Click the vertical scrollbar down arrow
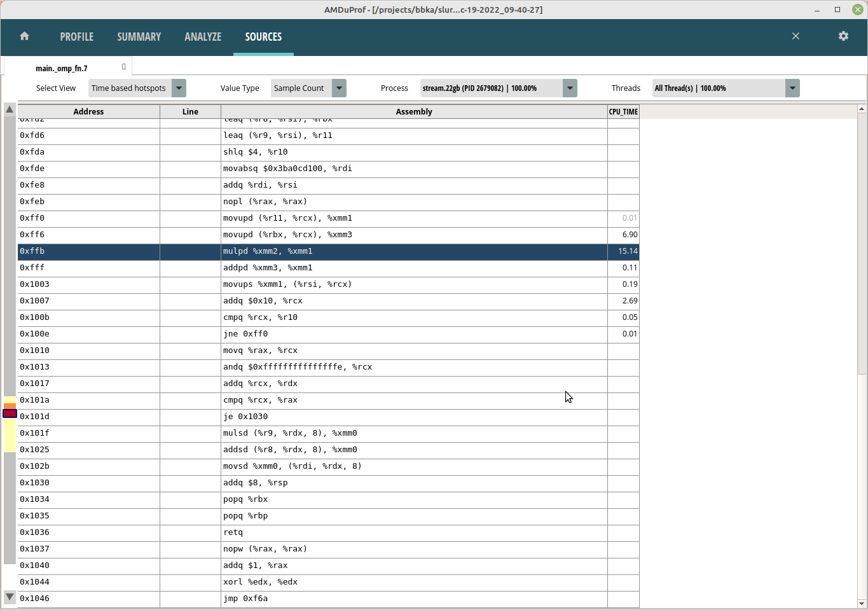 (x=862, y=604)
